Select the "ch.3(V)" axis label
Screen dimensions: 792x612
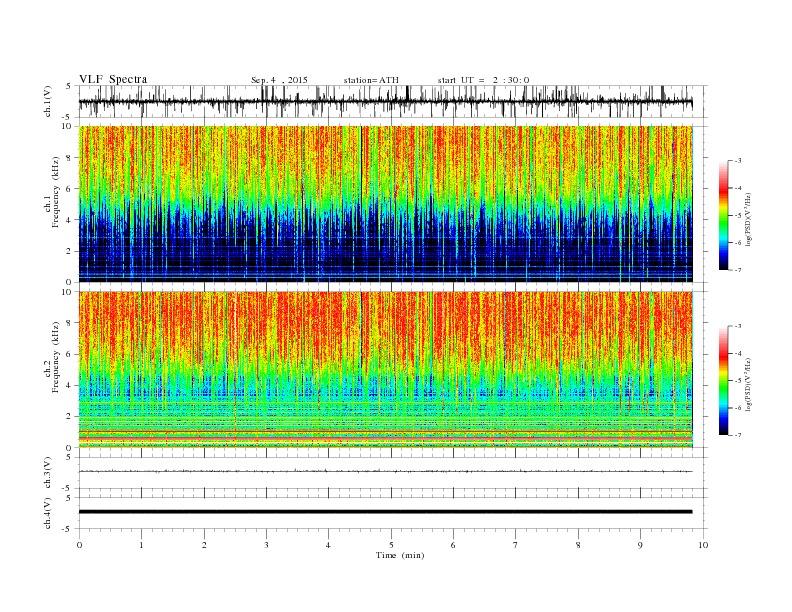point(48,473)
